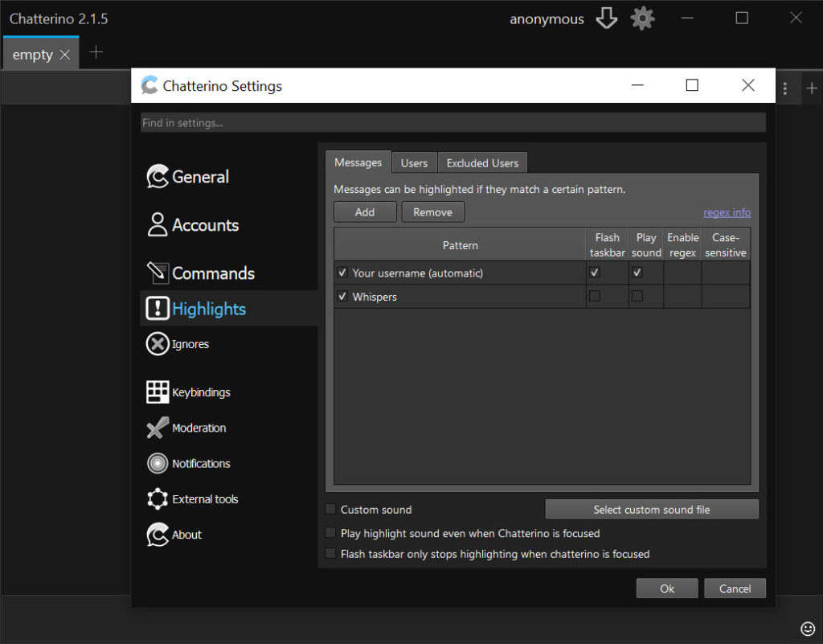The image size is (823, 644).
Task: Open the gear settings icon in title bar
Action: click(642, 18)
